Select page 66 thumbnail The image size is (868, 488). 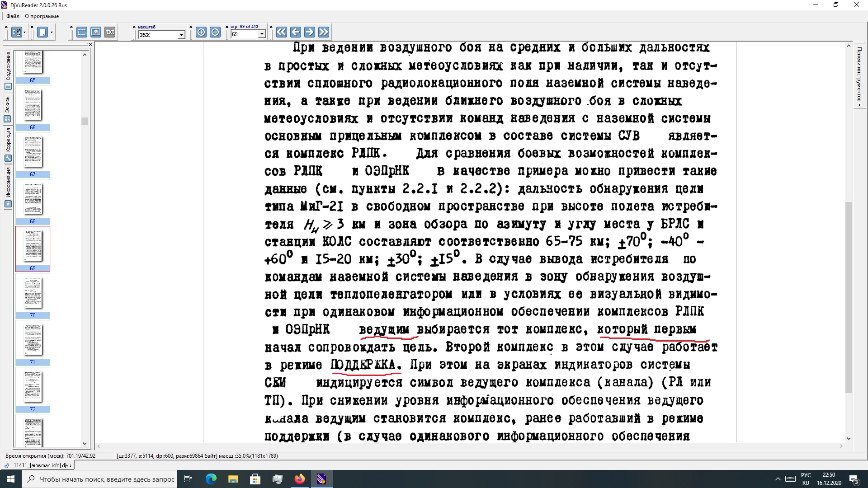click(x=33, y=108)
